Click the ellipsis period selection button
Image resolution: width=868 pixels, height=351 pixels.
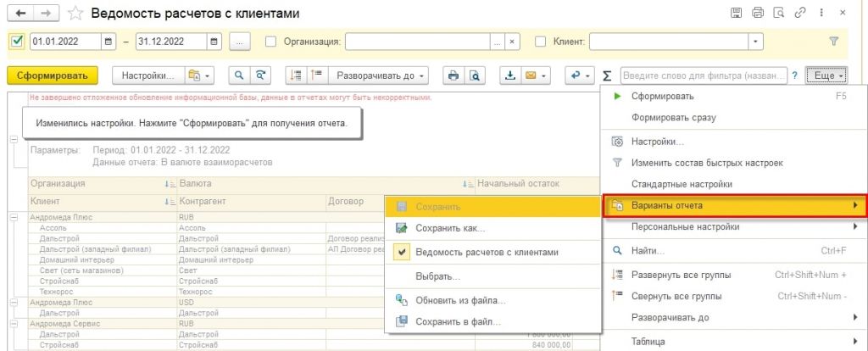(x=240, y=42)
